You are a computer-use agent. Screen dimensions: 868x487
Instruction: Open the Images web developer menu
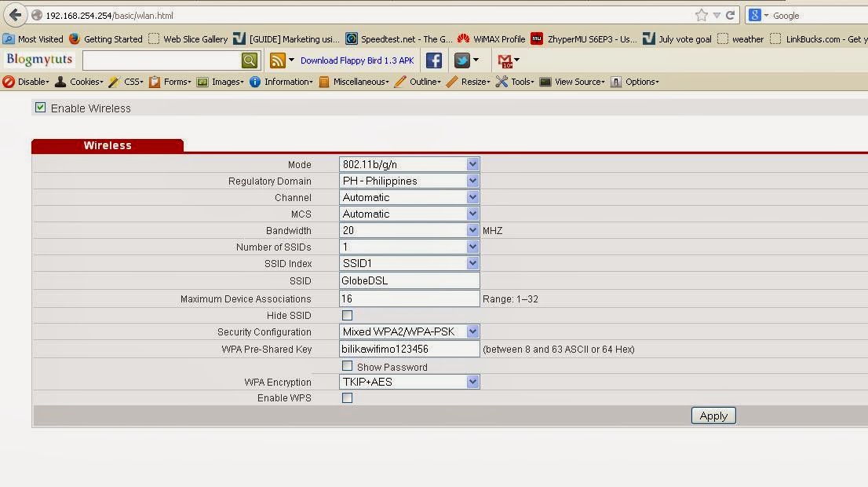click(x=221, y=82)
